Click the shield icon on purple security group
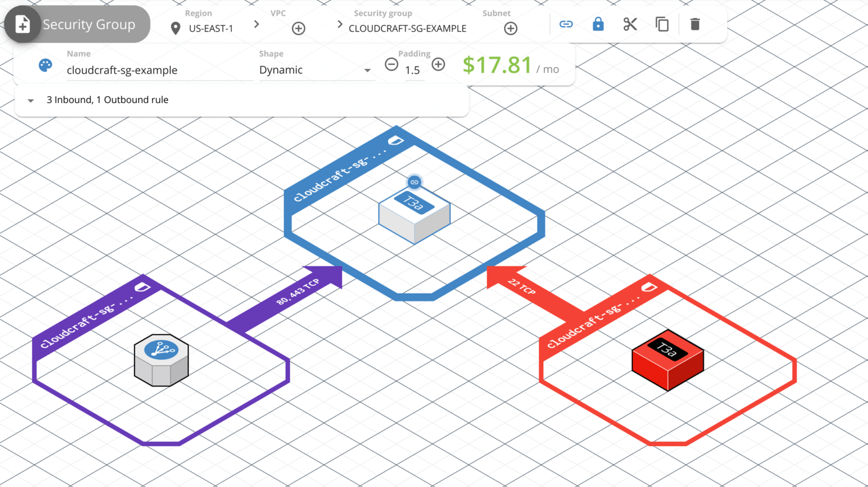868x487 pixels. pos(143,286)
